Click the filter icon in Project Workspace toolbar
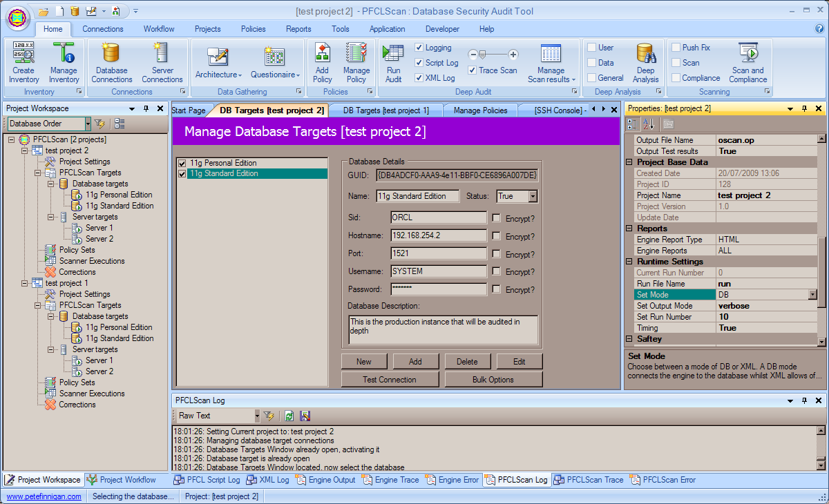 (100, 124)
